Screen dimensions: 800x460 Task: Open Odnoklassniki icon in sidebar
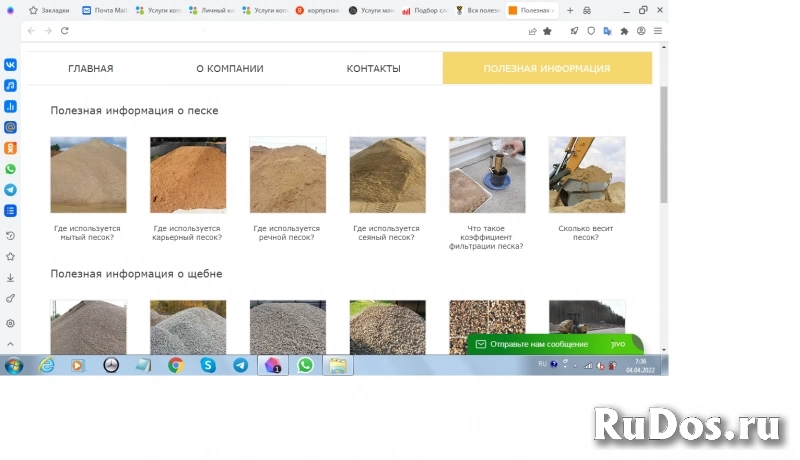click(10, 148)
